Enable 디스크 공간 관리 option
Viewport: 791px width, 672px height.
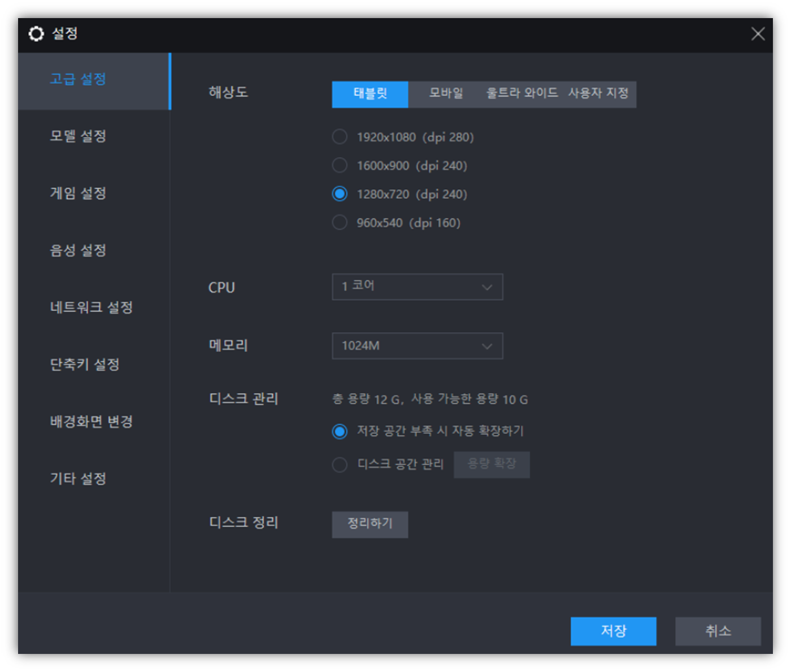click(340, 465)
